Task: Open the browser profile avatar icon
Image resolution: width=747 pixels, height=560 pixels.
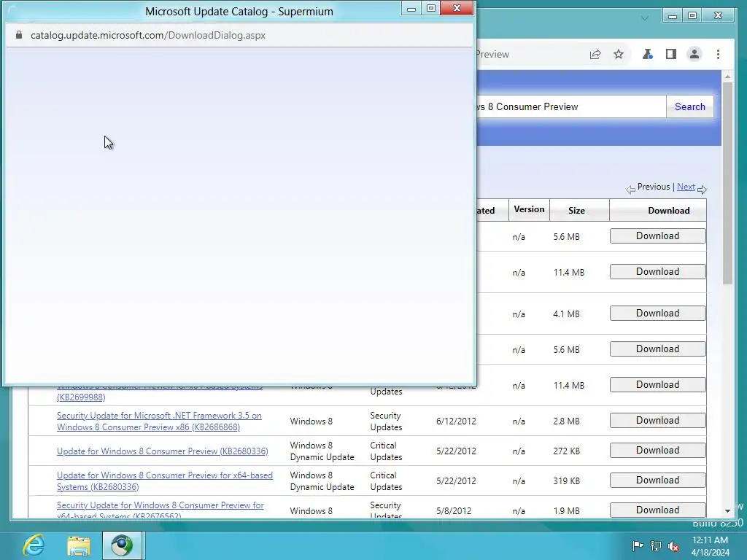Action: (x=694, y=54)
